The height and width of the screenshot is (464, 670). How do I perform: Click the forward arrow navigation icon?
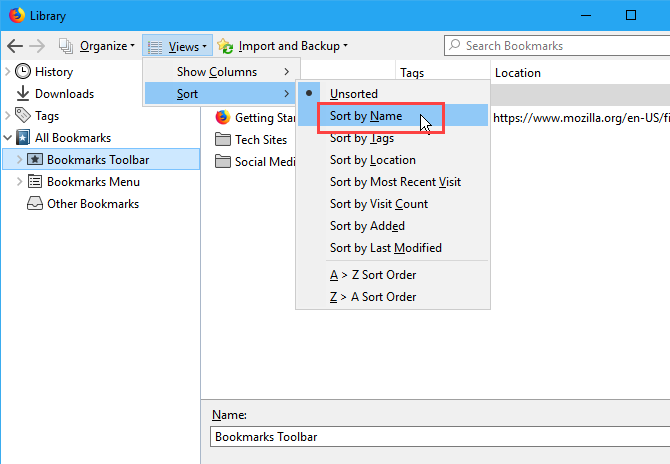click(39, 46)
